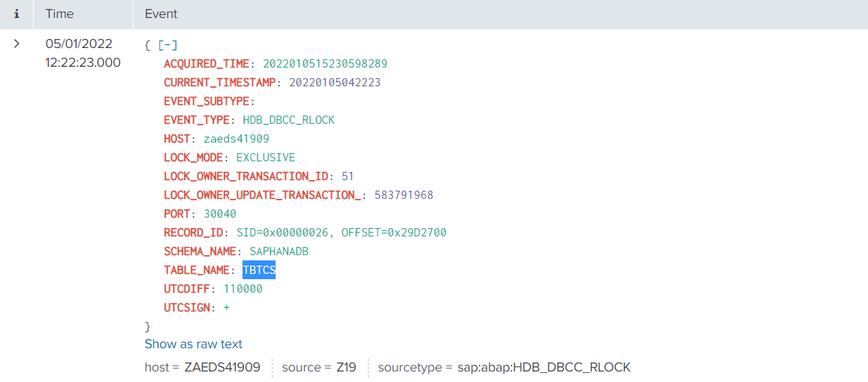The width and height of the screenshot is (868, 382).
Task: Click the lock owner transaction ID 51
Action: click(347, 176)
